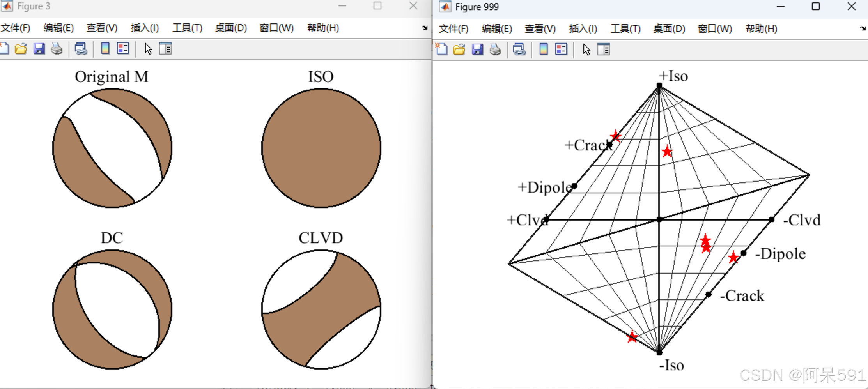This screenshot has width=868, height=389.
Task: Open the 工具(T) menu in Figure 3
Action: tap(187, 28)
